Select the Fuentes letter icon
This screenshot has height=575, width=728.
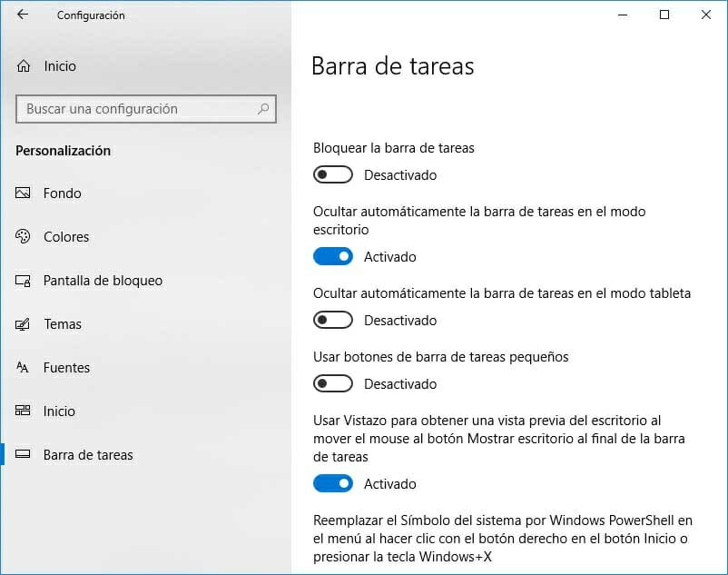22,367
